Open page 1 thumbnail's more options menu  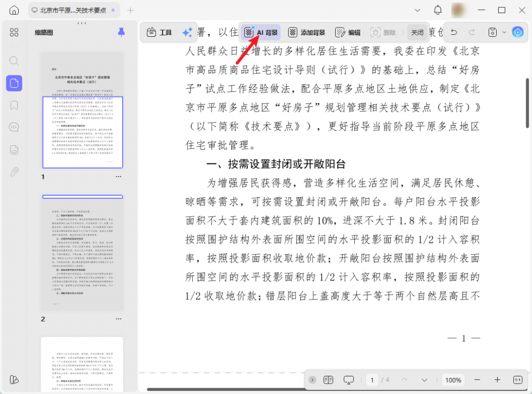[118, 176]
